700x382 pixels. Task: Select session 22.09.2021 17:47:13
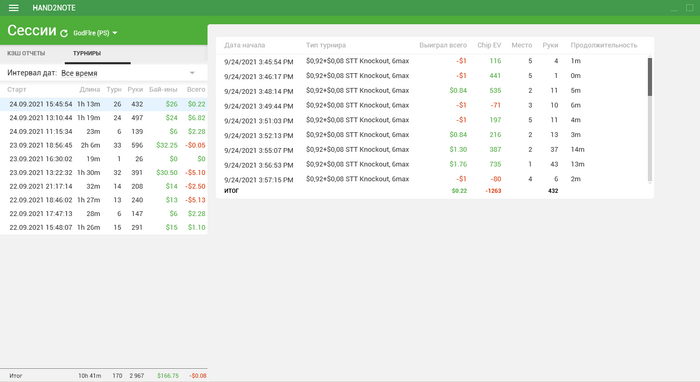coord(104,214)
